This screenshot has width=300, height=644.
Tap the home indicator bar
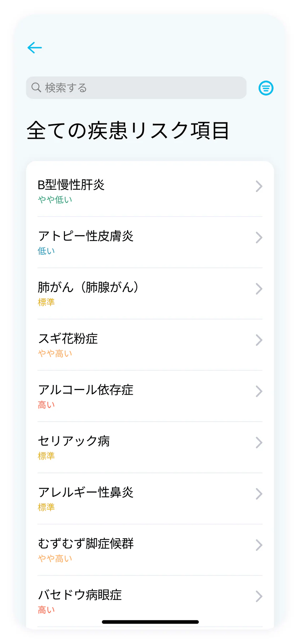tap(150, 622)
